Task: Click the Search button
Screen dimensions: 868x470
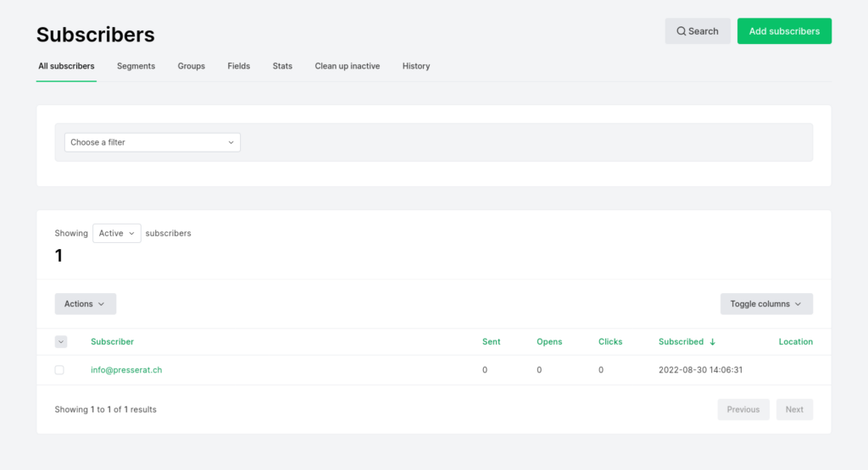Action: [698, 31]
